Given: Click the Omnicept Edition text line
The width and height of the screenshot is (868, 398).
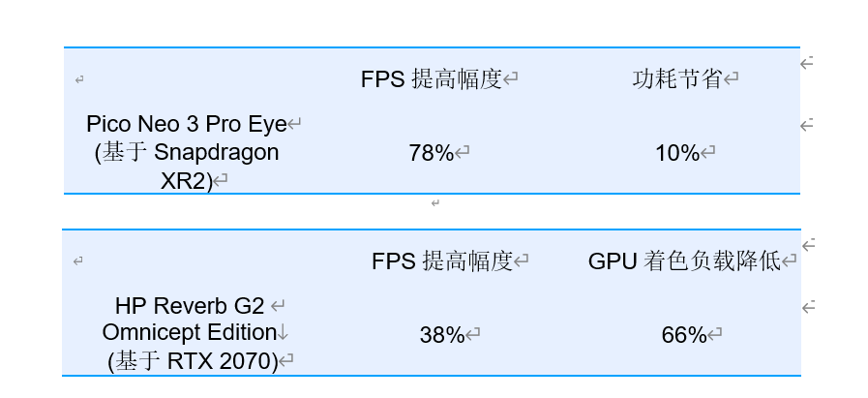Looking at the screenshot, I should tap(190, 332).
